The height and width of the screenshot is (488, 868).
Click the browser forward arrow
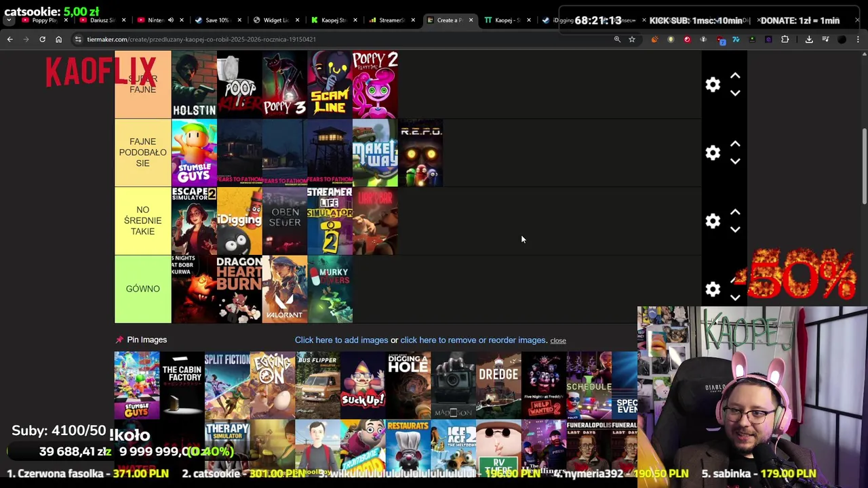[x=26, y=39]
